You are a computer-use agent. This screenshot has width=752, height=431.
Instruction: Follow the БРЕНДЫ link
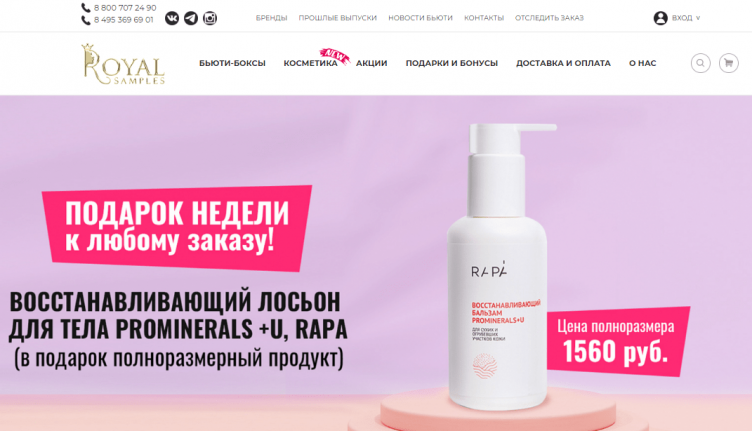pos(271,18)
